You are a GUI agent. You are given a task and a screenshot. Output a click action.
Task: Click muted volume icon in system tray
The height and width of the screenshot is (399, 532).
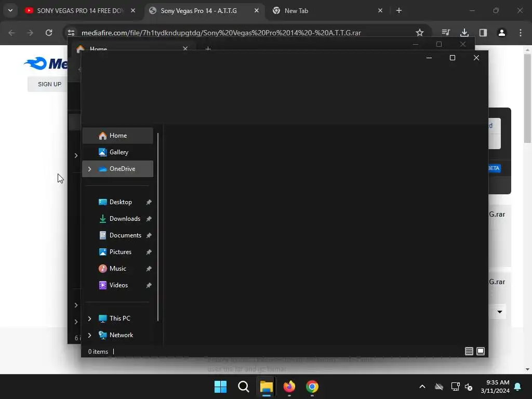[x=469, y=387]
